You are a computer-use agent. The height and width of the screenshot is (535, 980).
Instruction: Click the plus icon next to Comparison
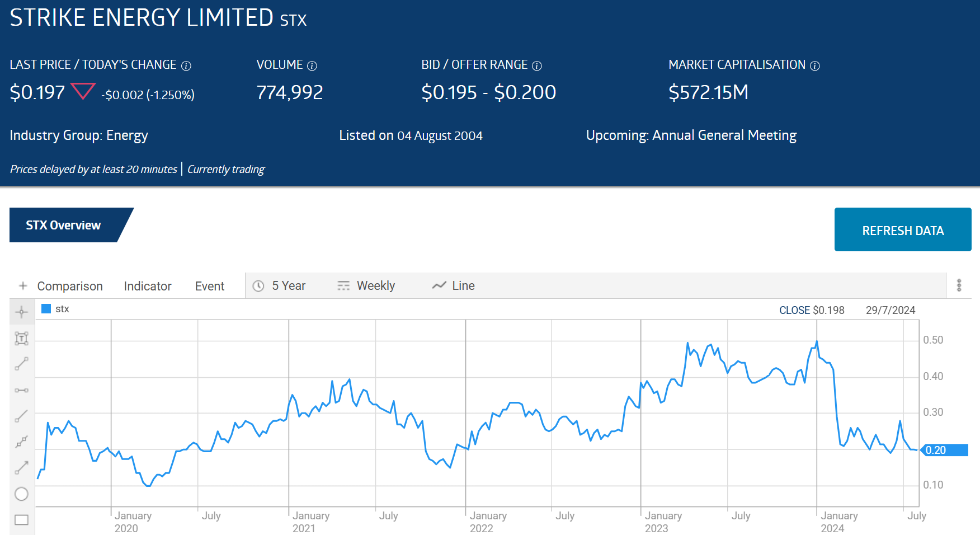point(23,286)
